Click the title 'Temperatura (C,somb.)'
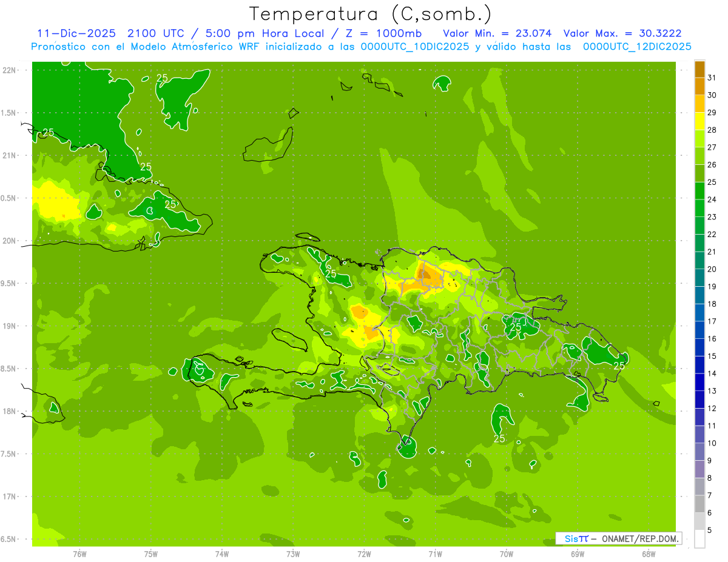Viewport: 728px width, 562px height. click(x=371, y=14)
